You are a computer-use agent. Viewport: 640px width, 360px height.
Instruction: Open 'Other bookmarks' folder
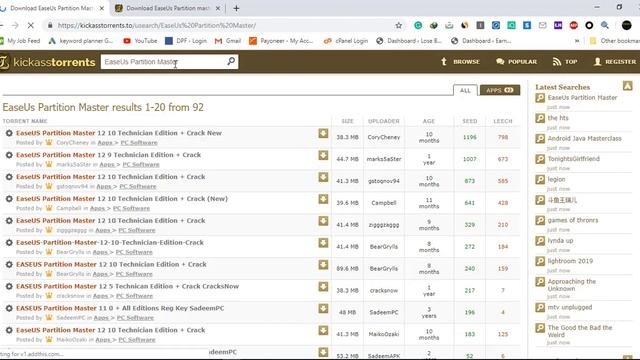[615, 41]
